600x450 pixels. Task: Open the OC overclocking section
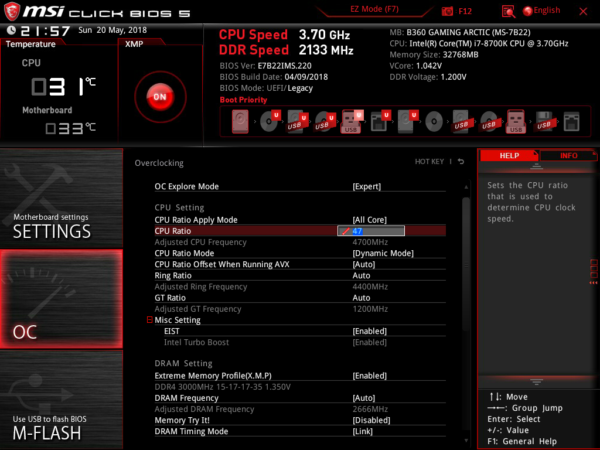(x=61, y=299)
